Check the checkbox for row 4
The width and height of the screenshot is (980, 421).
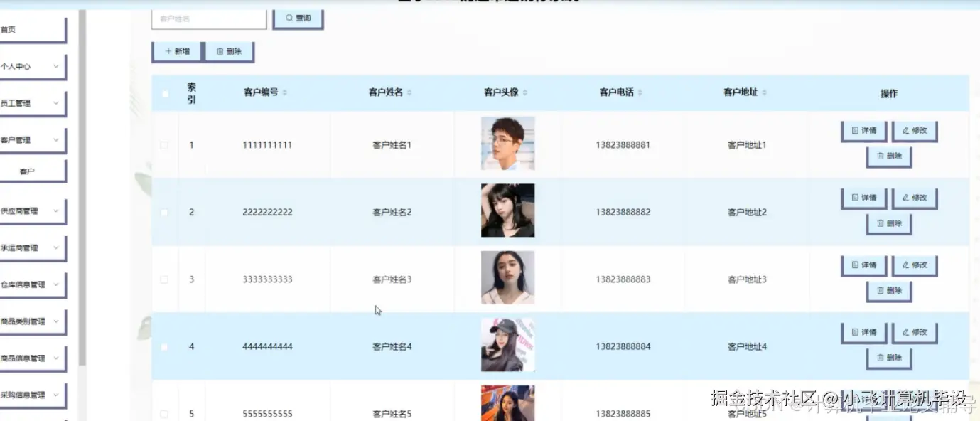pyautogui.click(x=164, y=347)
